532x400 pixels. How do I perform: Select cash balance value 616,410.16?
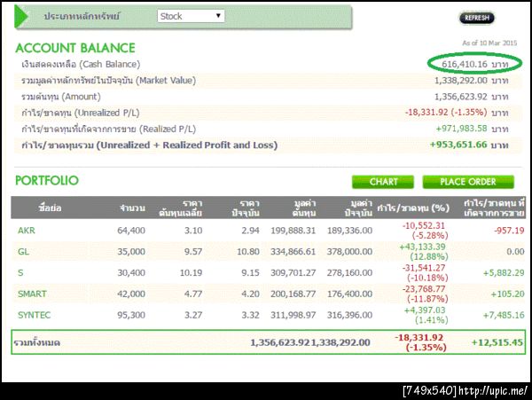[464, 64]
